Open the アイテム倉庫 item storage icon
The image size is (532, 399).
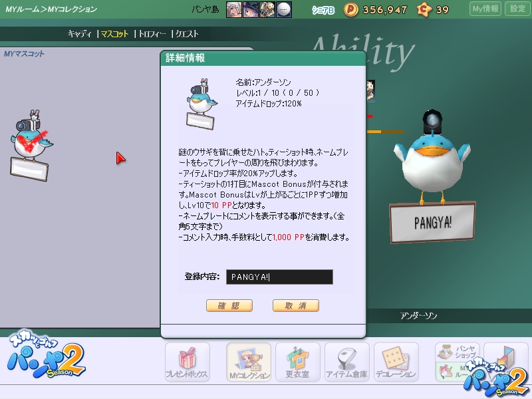pos(346,362)
